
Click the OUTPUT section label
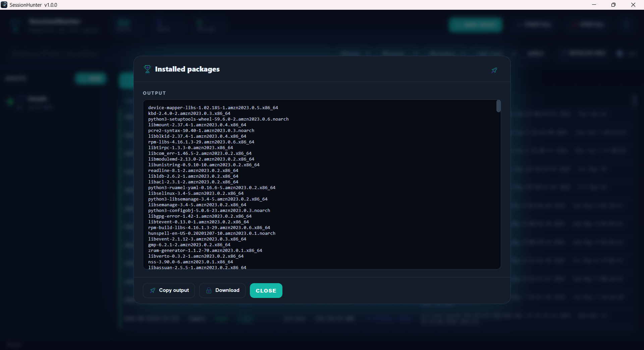click(154, 93)
